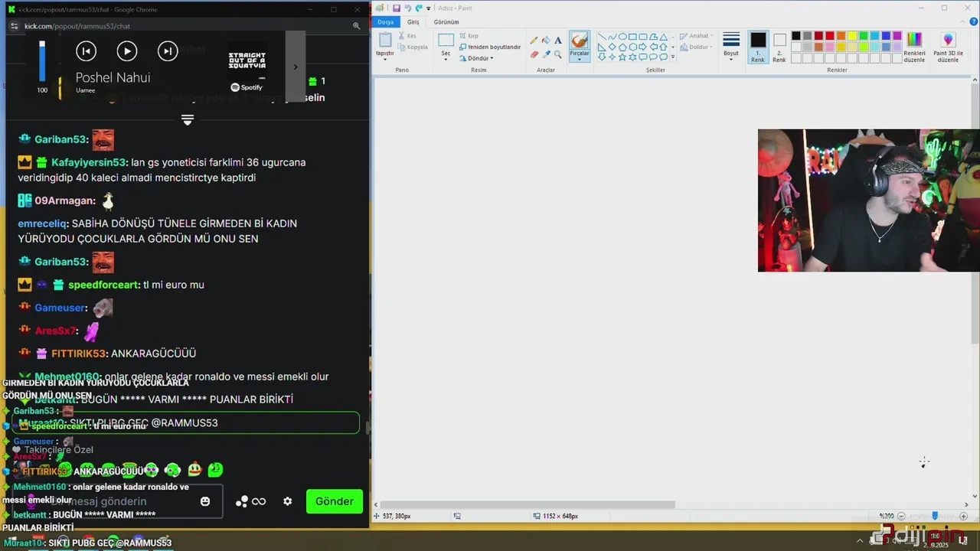Pick the oval shape in Şekiller
This screenshot has width=980, height=551.
point(622,36)
